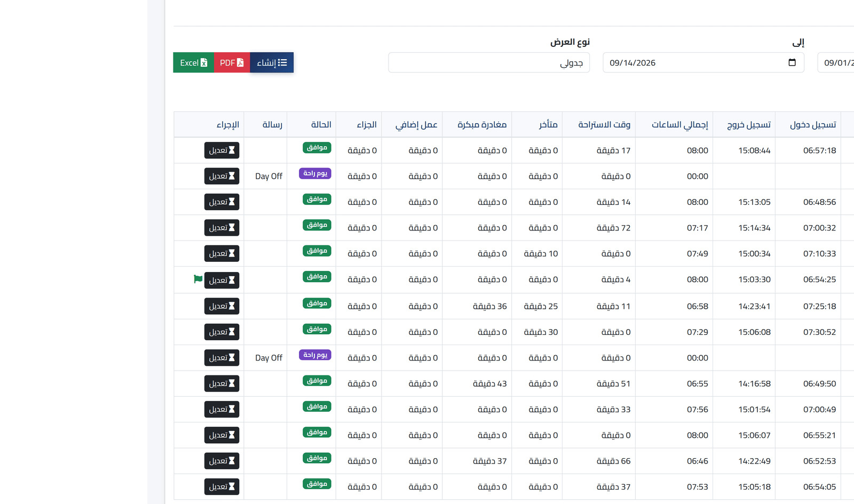Click the flag icon in the 06:54:25 row
The height and width of the screenshot is (504, 854).
click(x=198, y=279)
